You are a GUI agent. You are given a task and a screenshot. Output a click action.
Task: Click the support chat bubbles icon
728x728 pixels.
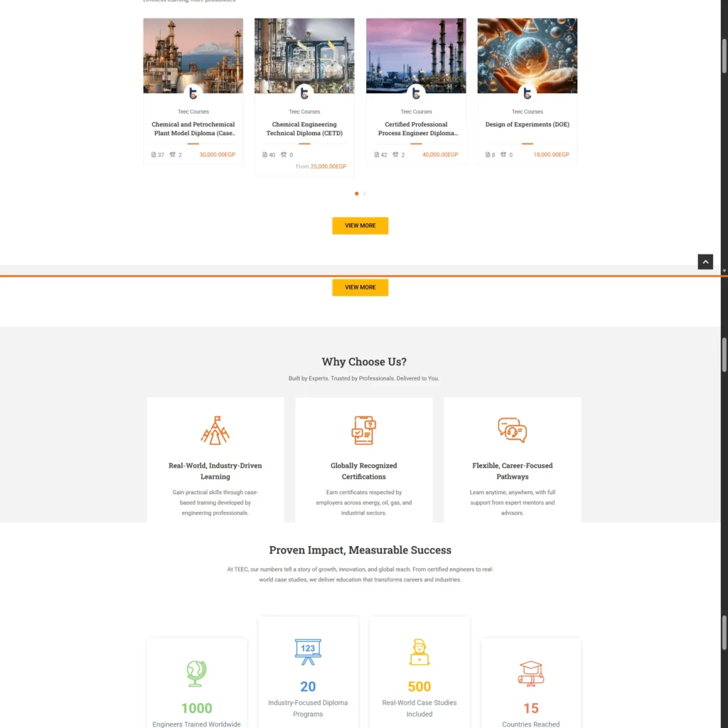click(x=512, y=431)
